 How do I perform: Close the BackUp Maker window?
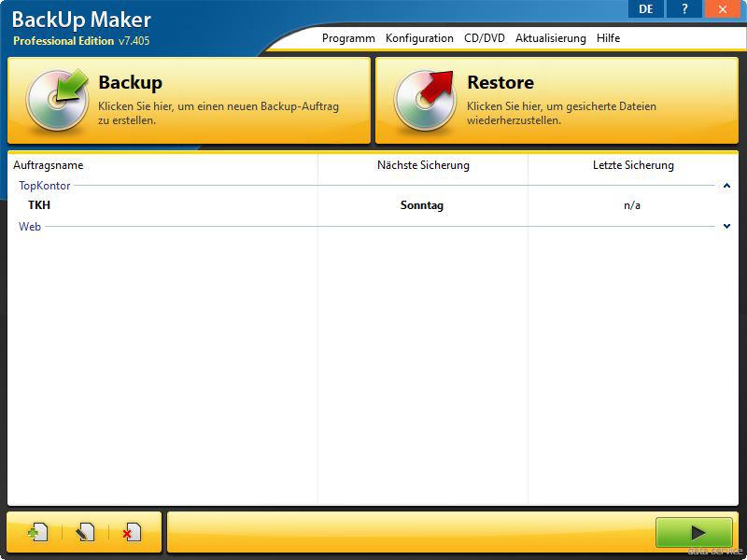(723, 9)
